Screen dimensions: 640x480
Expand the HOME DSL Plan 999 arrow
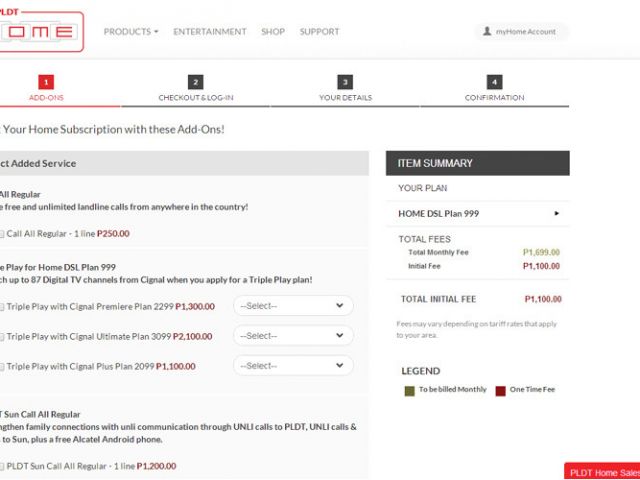pos(557,213)
